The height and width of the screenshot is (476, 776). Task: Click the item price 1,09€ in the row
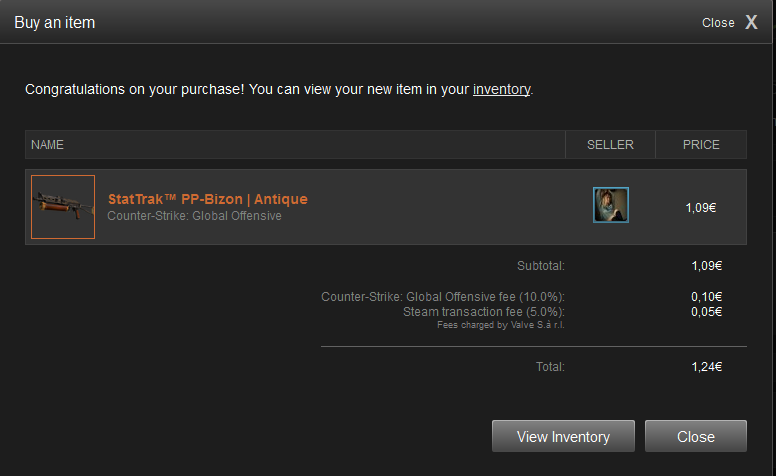(701, 208)
